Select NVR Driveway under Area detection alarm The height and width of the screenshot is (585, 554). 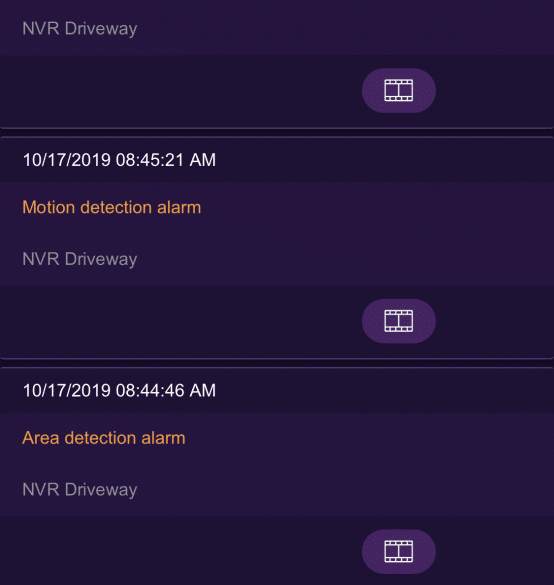pyautogui.click(x=80, y=490)
